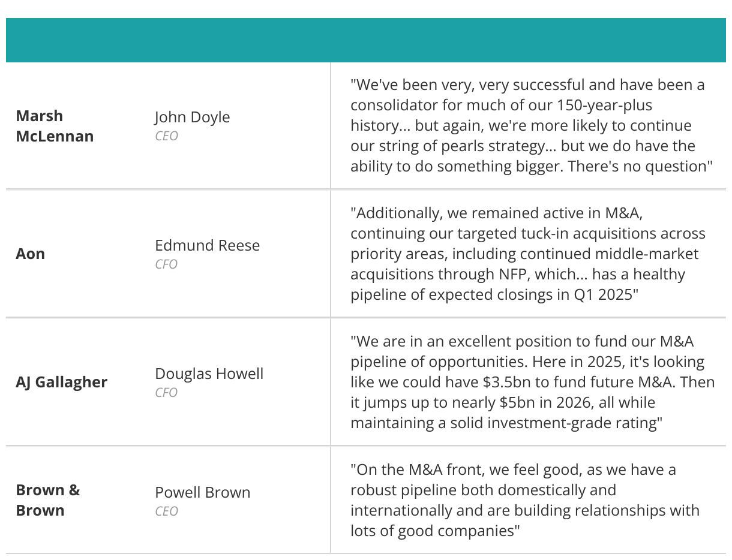The image size is (732, 560).
Task: Click the 150-year-plus history text line
Action: (x=501, y=105)
